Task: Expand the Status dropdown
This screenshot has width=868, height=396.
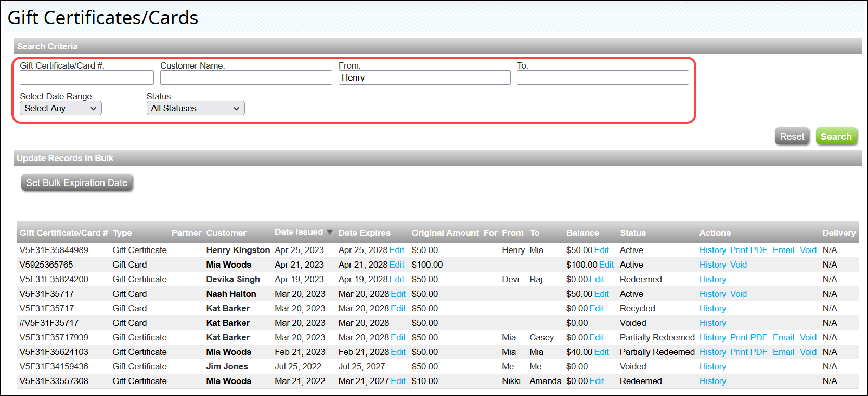Action: 196,108
